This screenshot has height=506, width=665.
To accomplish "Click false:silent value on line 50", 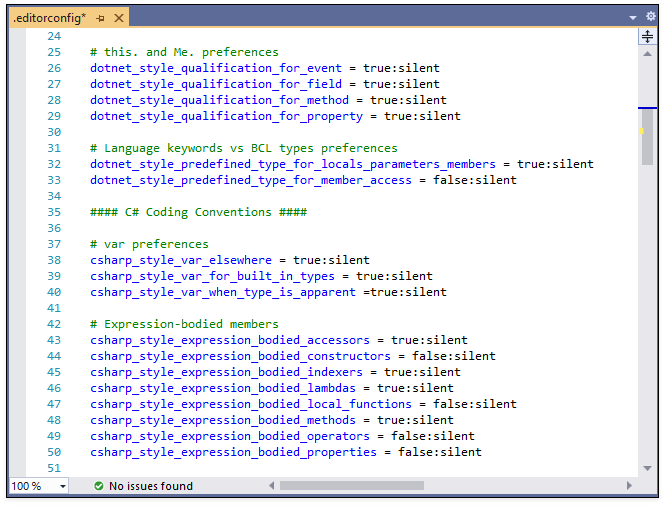I will point(440,453).
